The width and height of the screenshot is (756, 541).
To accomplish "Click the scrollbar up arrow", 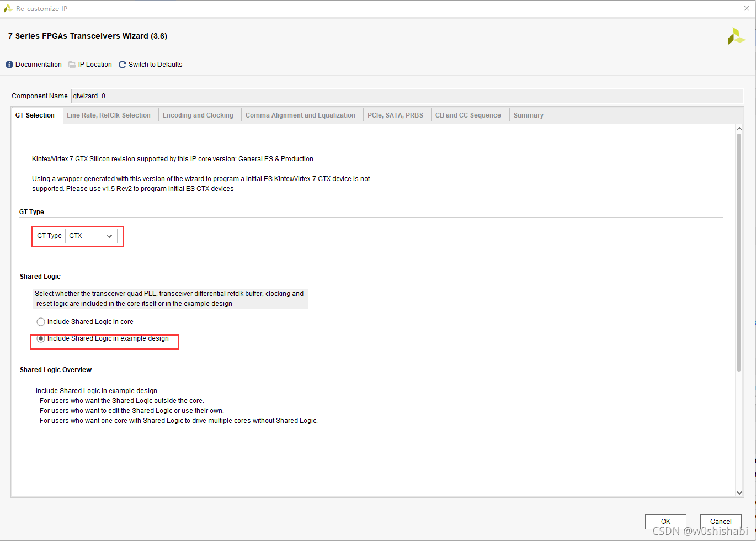I will 739,129.
